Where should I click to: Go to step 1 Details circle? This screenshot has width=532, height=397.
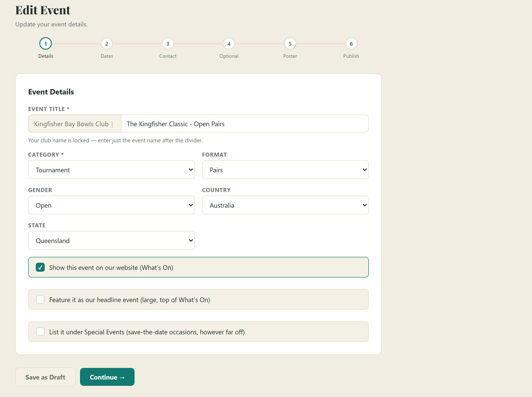46,44
